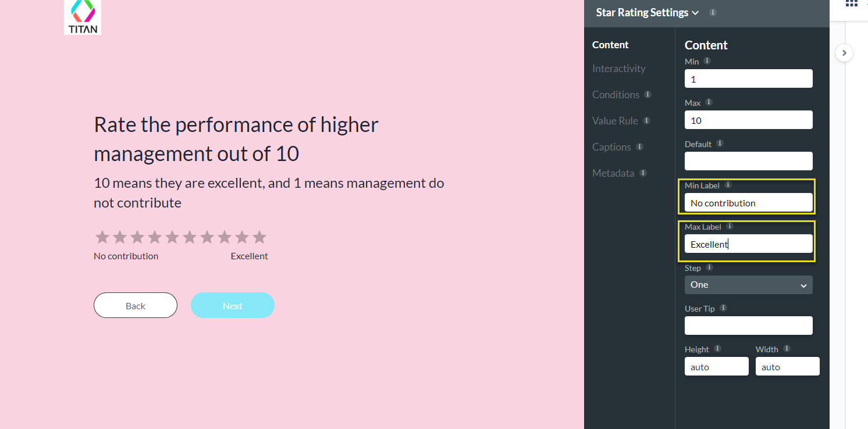Click the Titan logo

click(83, 17)
